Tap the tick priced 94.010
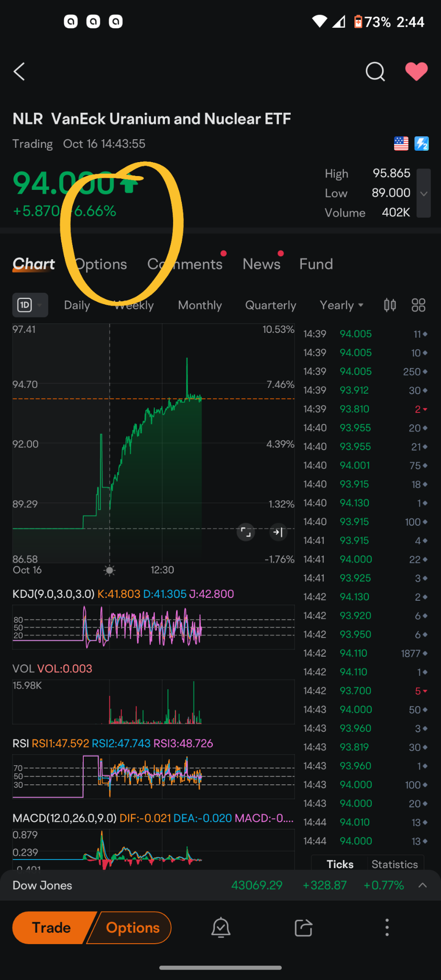 (365, 822)
